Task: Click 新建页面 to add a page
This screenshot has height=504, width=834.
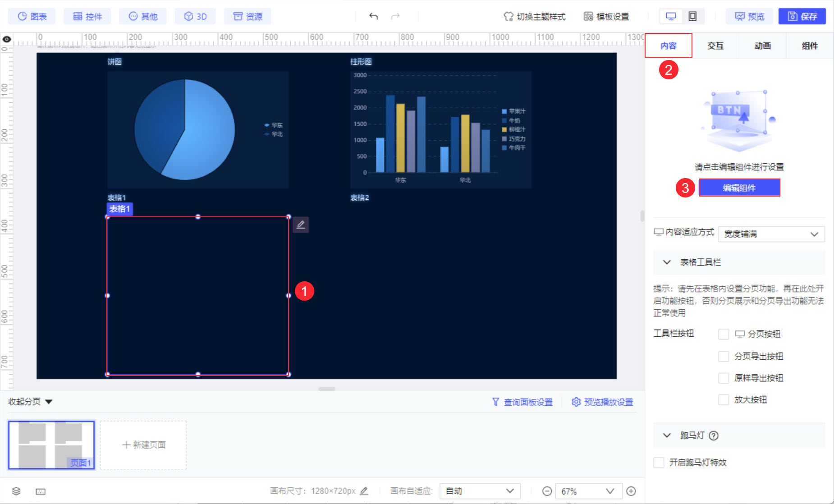Action: [x=143, y=445]
